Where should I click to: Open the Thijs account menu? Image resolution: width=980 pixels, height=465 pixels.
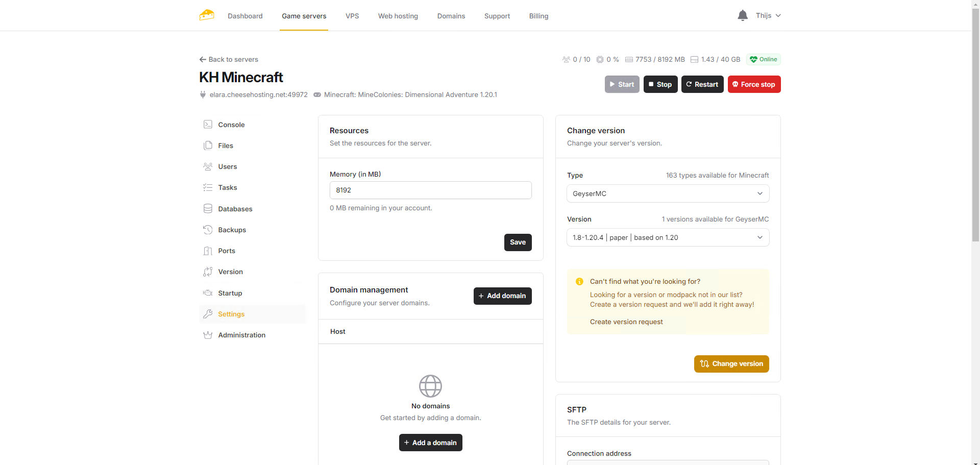pyautogui.click(x=768, y=16)
